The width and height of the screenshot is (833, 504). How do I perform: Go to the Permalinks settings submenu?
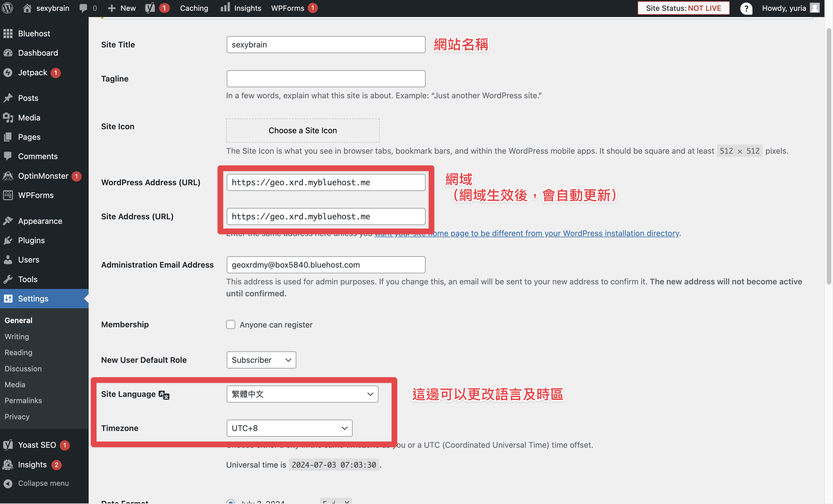tap(23, 401)
